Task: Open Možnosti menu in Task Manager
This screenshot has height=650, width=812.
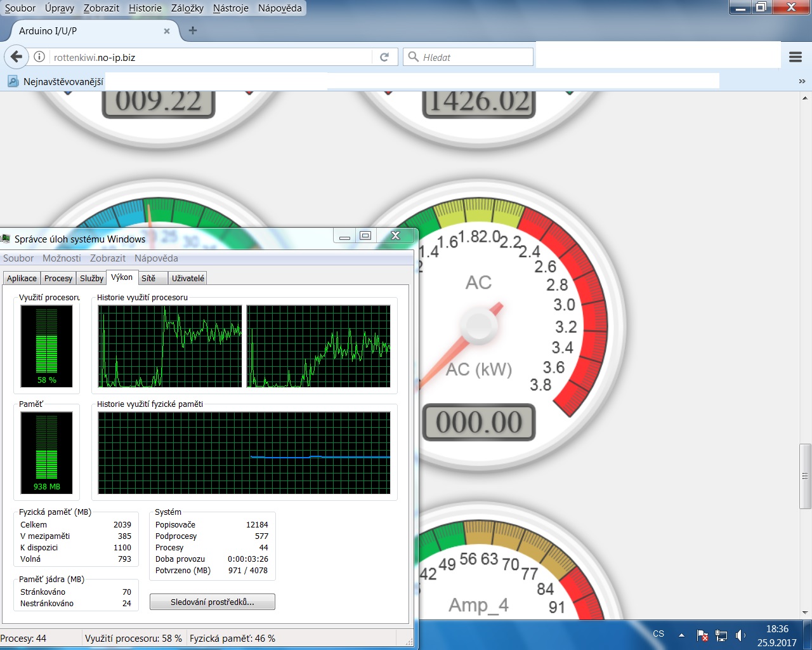Action: (x=62, y=258)
